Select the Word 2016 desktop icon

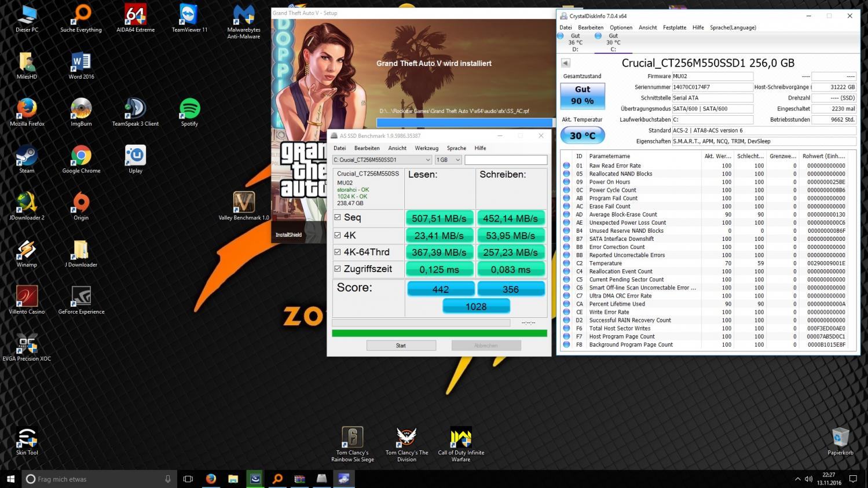pyautogui.click(x=81, y=66)
